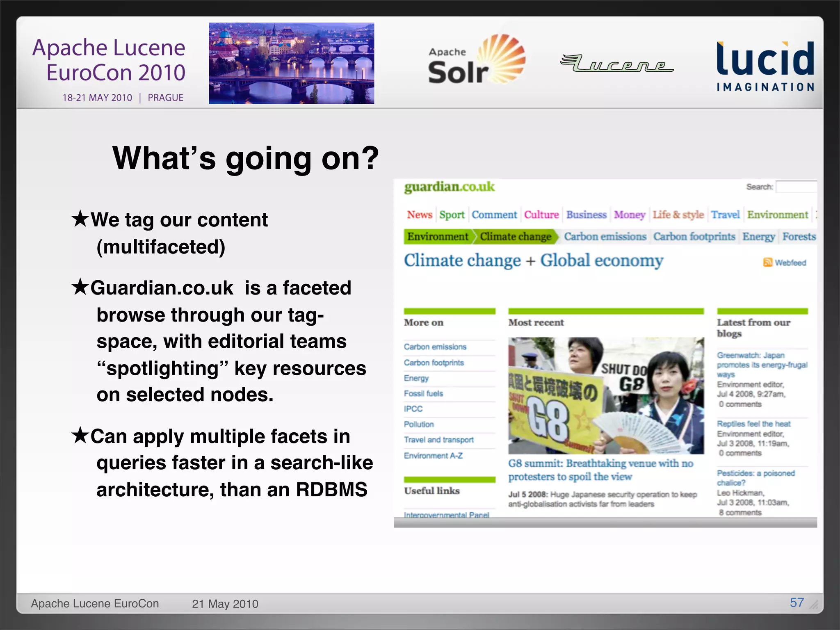Click the 'Most recent' section heading

(x=536, y=322)
